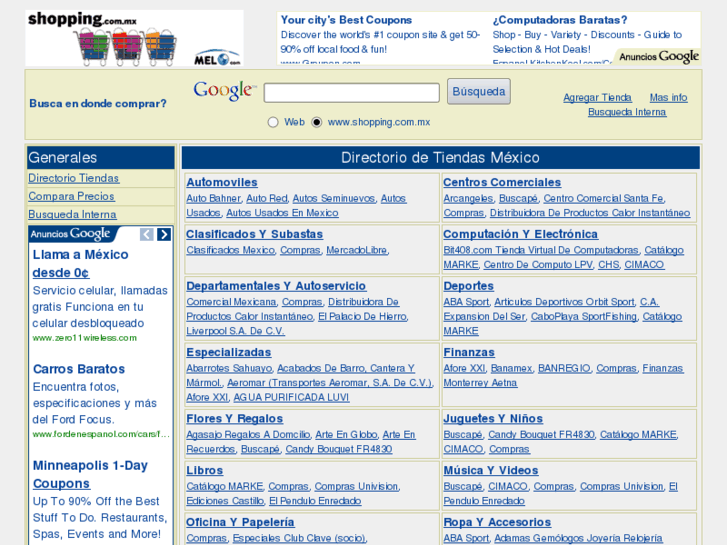
Task: Open the Clasificados Y Subastas heading
Action: click(255, 234)
